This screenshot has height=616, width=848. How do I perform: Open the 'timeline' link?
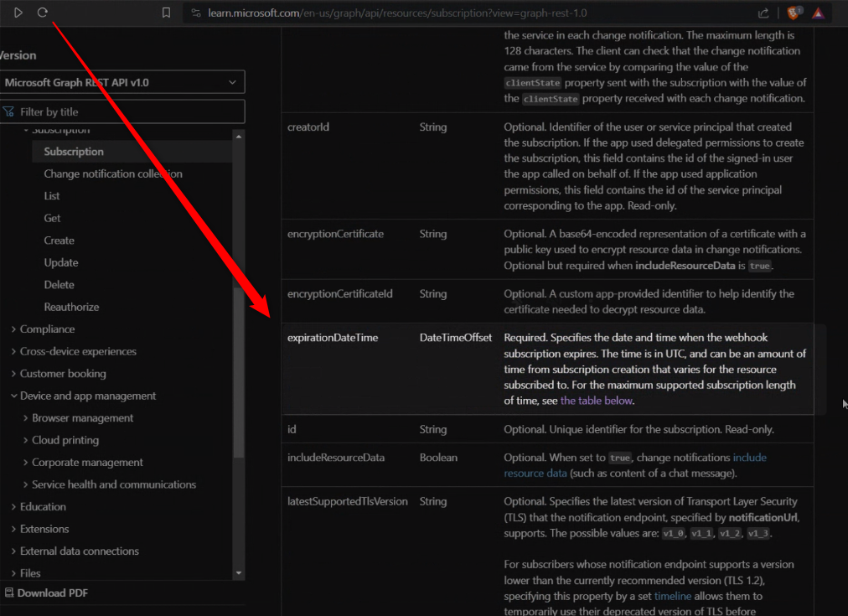click(x=673, y=596)
